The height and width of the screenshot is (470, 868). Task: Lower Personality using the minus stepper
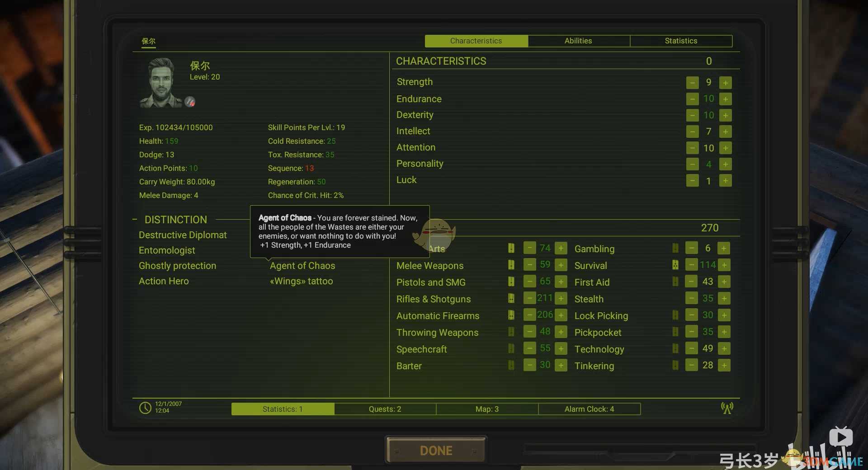click(x=692, y=164)
